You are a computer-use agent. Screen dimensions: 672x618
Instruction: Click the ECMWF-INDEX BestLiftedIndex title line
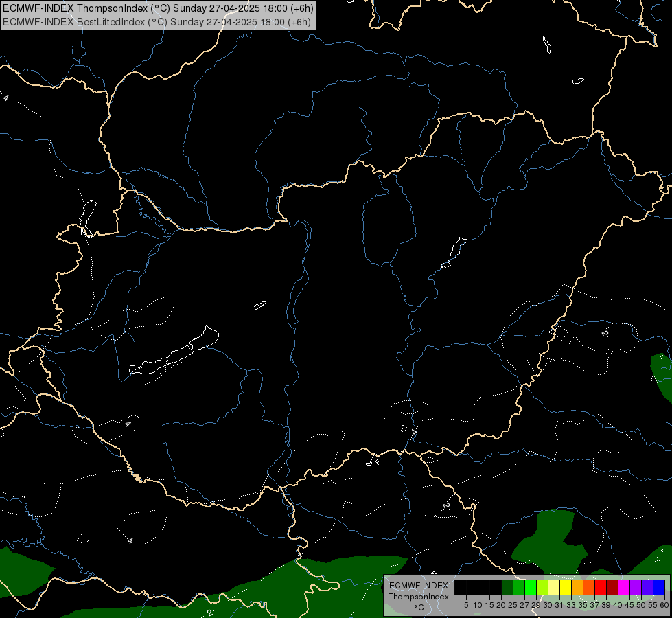point(157,22)
